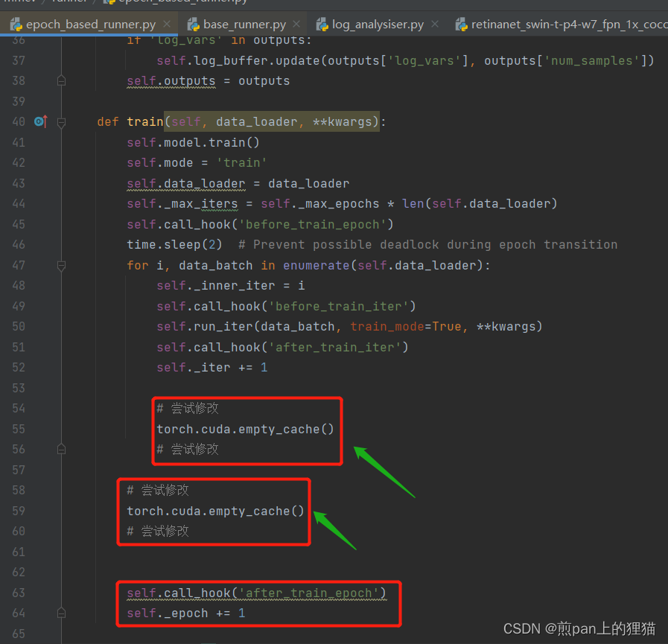Click 'self._iter += 1' on line 52
Viewport: 668px width, 644px height.
click(211, 368)
